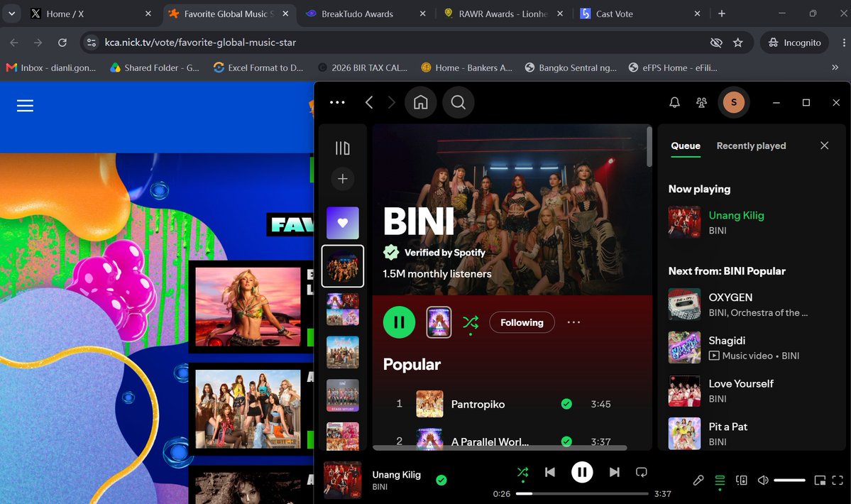
Task: Open Friend Activity icon in Spotify
Action: (701, 102)
